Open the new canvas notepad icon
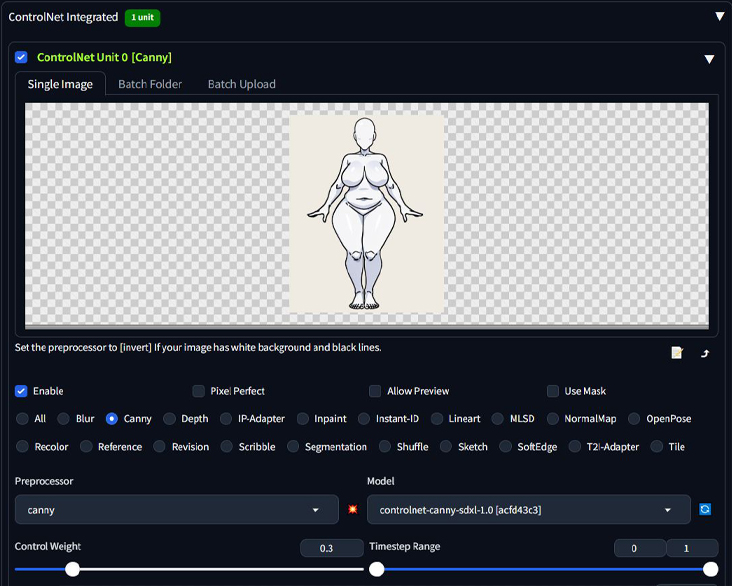The image size is (732, 586). tap(677, 353)
